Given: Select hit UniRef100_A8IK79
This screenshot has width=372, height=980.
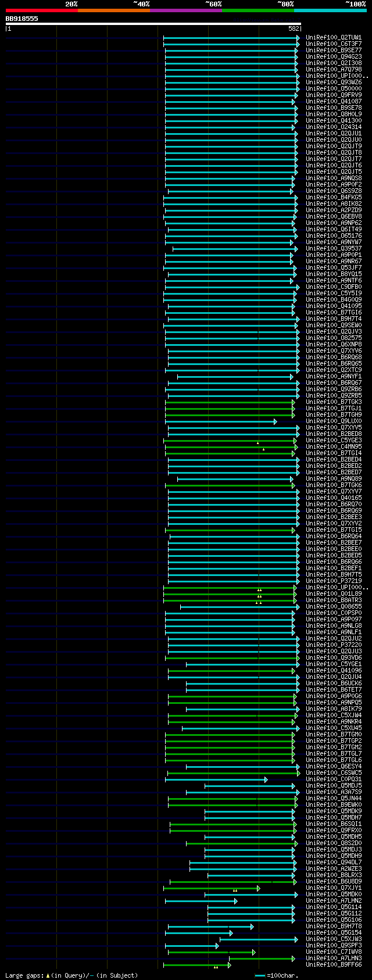Looking at the screenshot, I should 334,709.
